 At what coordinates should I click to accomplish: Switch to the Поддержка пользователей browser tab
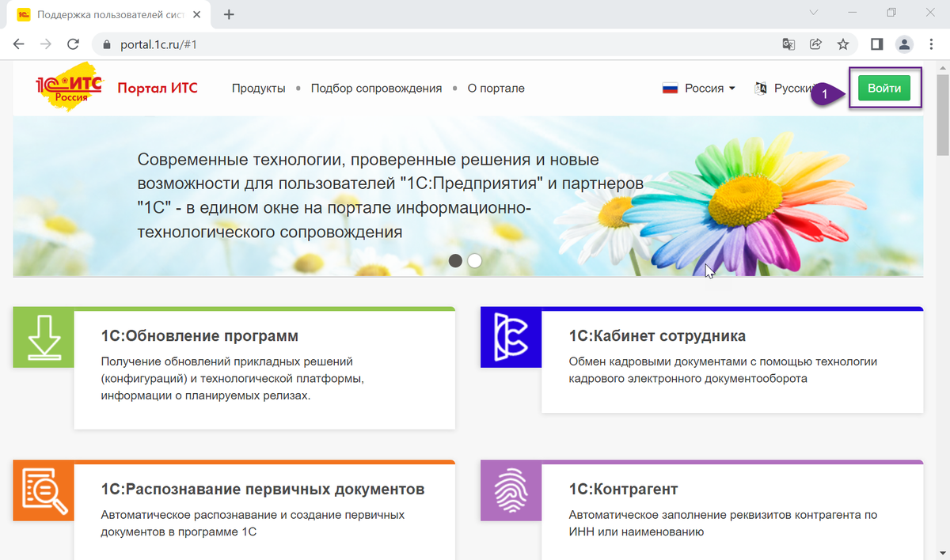click(x=109, y=14)
